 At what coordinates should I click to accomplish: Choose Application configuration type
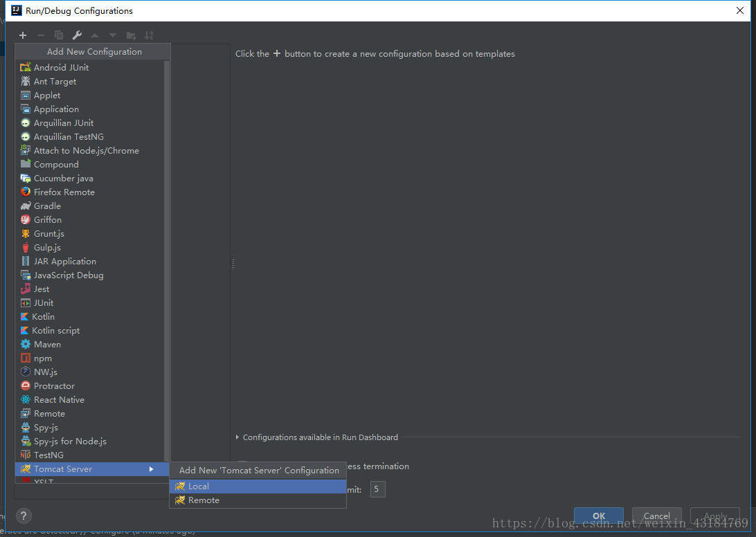pyautogui.click(x=90, y=109)
